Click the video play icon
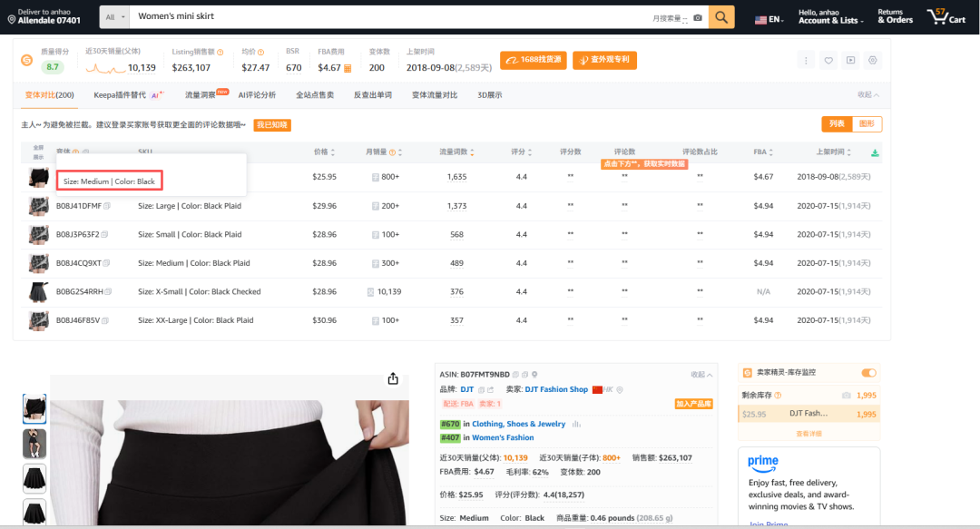 pyautogui.click(x=850, y=61)
